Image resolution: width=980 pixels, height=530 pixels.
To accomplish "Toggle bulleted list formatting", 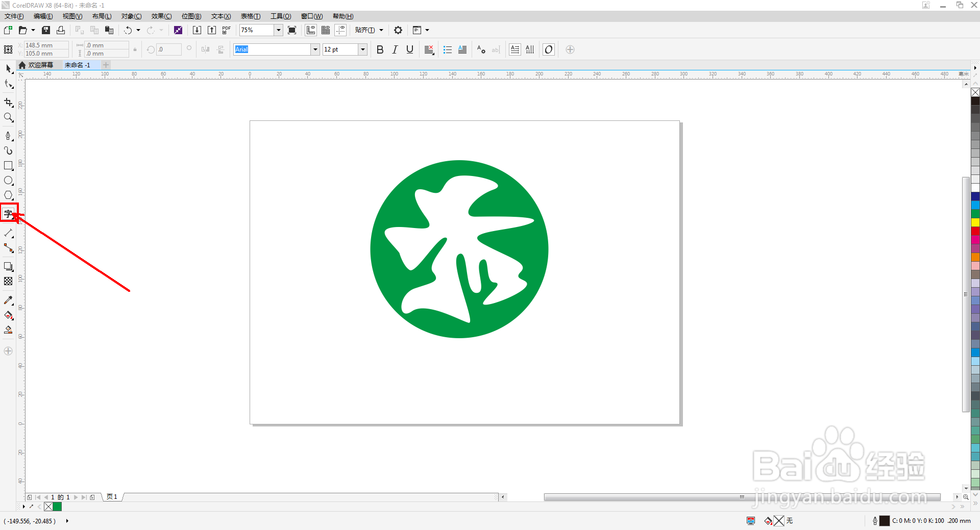I will click(448, 49).
